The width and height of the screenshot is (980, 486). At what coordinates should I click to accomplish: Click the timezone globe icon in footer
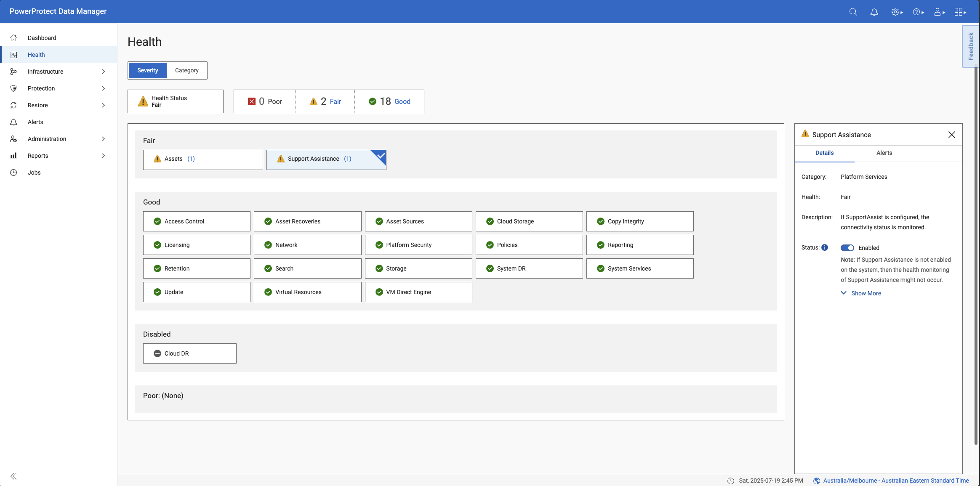[x=816, y=481]
